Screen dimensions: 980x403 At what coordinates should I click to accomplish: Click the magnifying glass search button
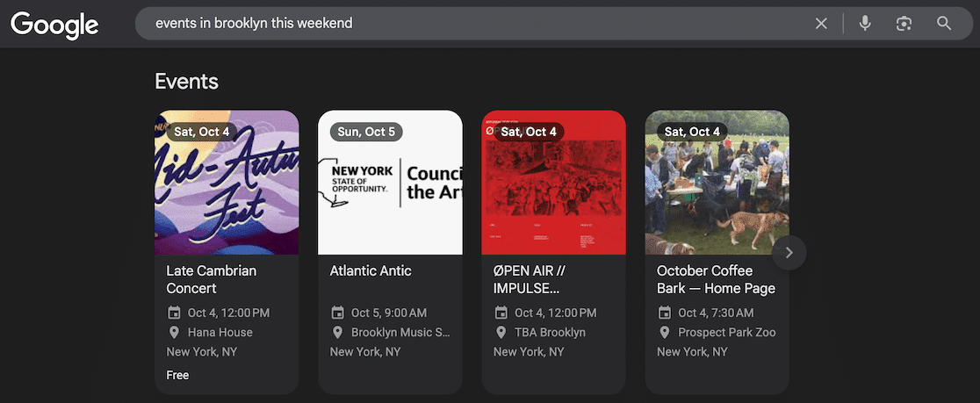944,24
